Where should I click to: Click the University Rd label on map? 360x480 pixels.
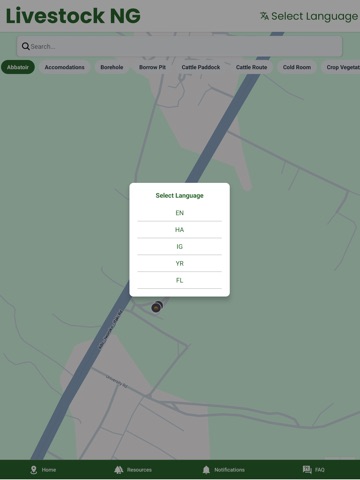tap(116, 381)
